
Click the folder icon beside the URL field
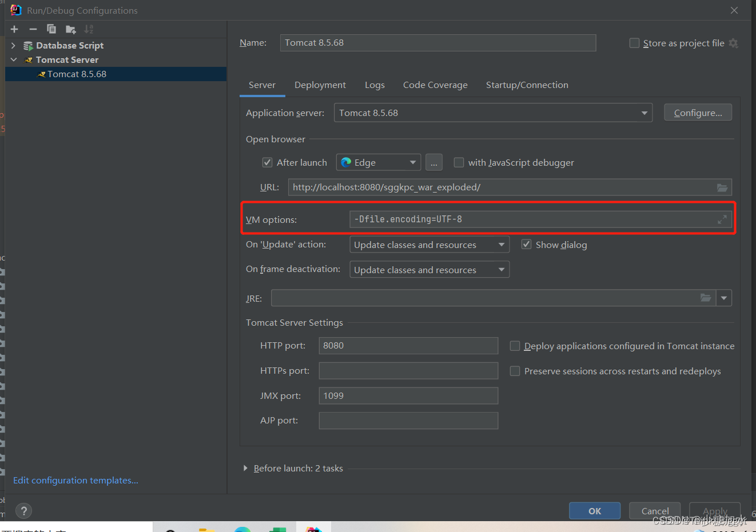pyautogui.click(x=722, y=187)
